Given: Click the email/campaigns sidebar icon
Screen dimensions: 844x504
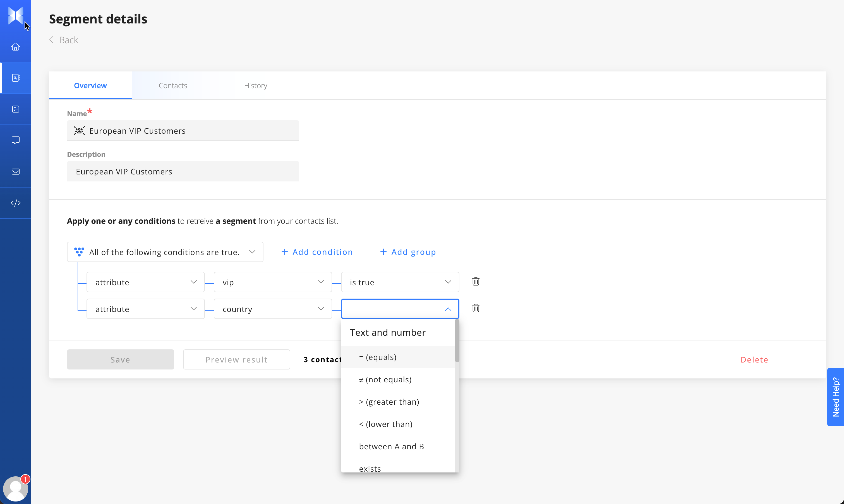Looking at the screenshot, I should (16, 172).
